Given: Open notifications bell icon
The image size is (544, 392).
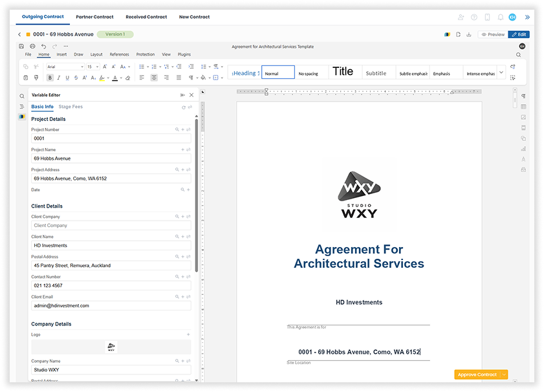Looking at the screenshot, I should pyautogui.click(x=500, y=17).
